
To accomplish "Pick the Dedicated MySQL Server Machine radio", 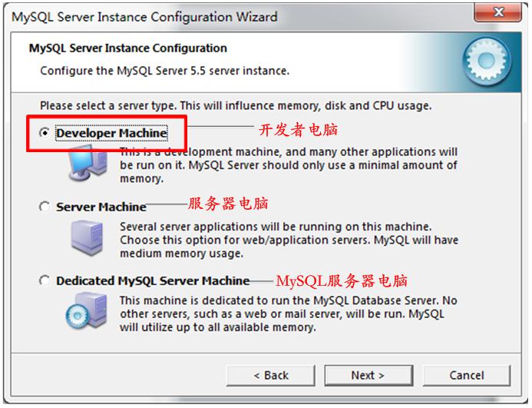I will point(45,280).
